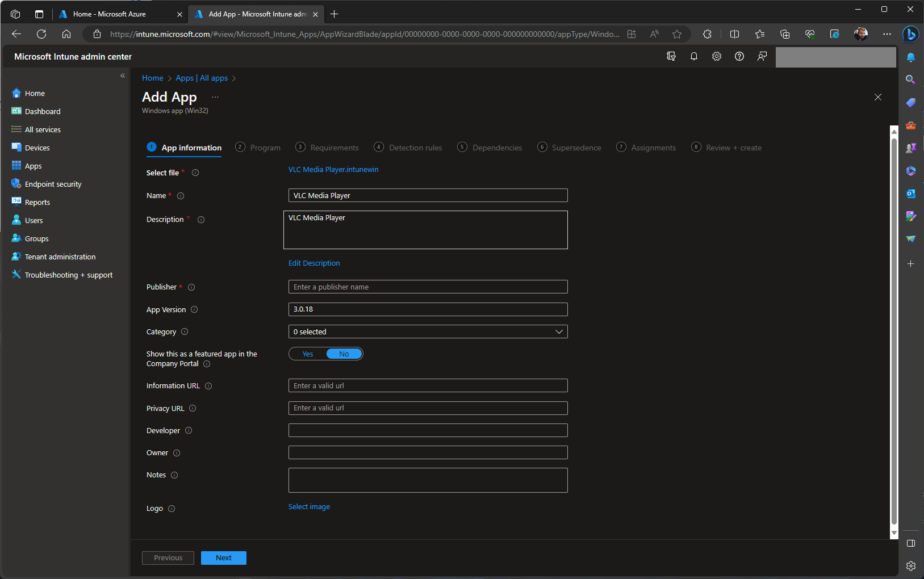Open browser Extensions icon
Screen dimensions: 924x579
point(707,34)
